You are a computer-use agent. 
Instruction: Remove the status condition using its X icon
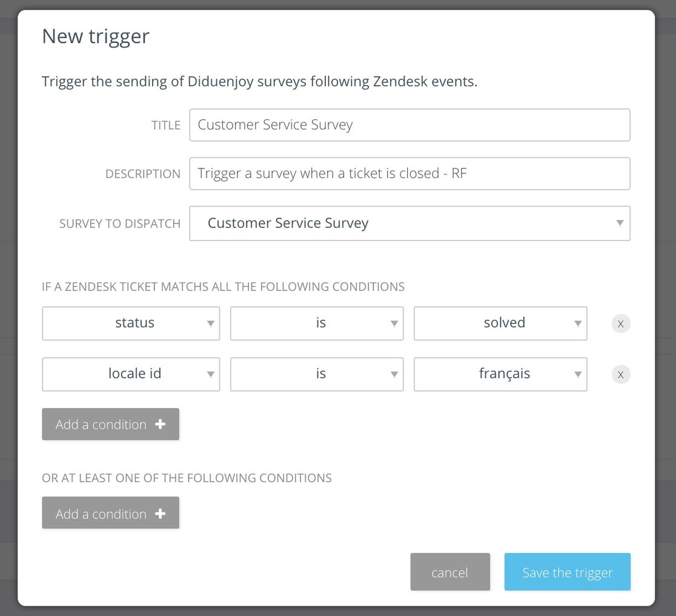tap(620, 323)
